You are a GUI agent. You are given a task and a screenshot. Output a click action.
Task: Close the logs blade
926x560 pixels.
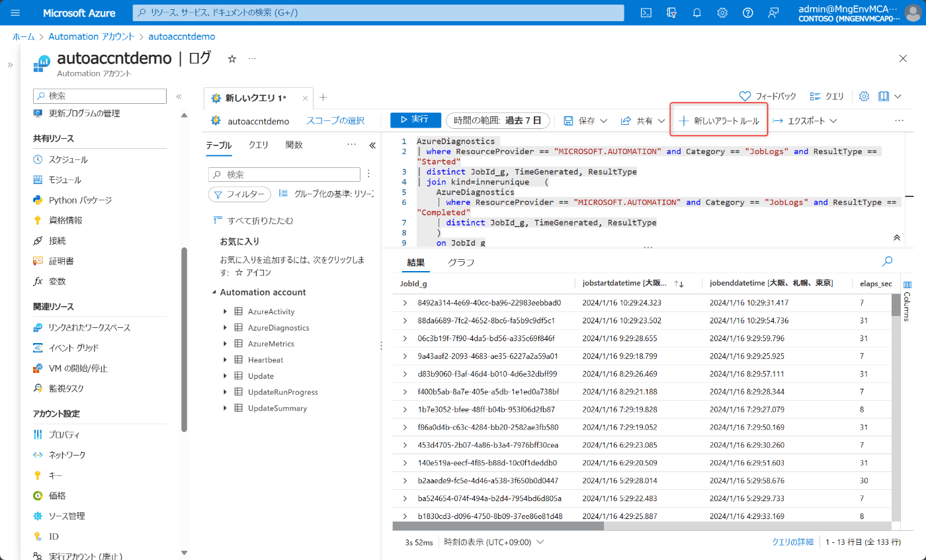[903, 58]
